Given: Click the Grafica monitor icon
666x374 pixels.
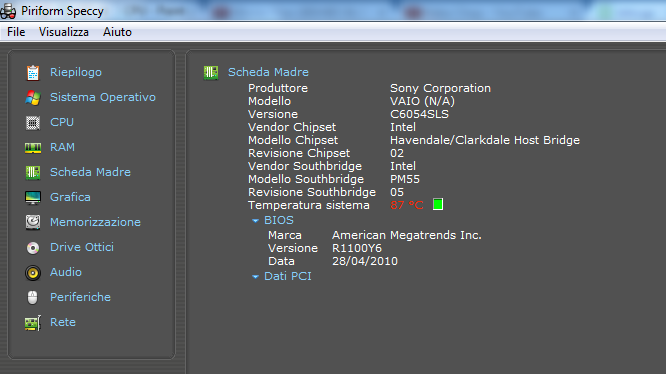Looking at the screenshot, I should point(33,197).
